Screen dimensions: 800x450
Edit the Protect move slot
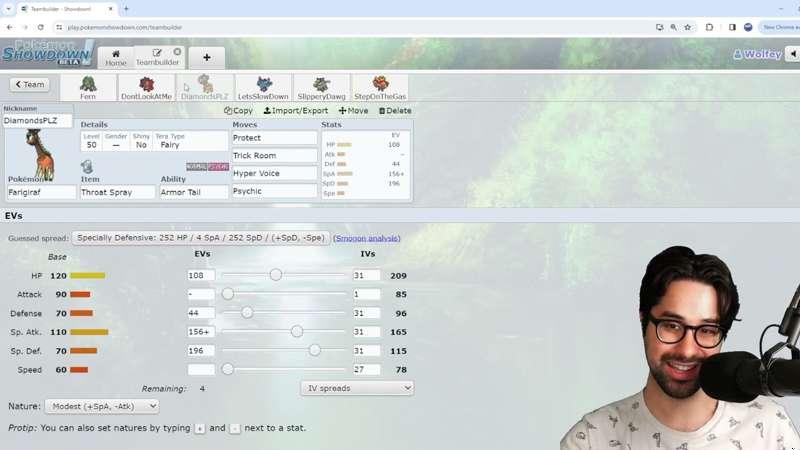point(274,138)
